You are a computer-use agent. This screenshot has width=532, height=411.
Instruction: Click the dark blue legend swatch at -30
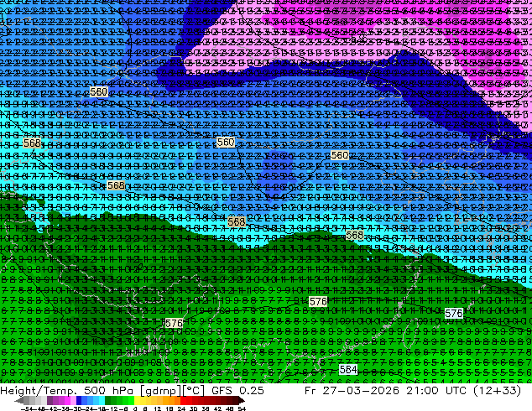pyautogui.click(x=79, y=400)
